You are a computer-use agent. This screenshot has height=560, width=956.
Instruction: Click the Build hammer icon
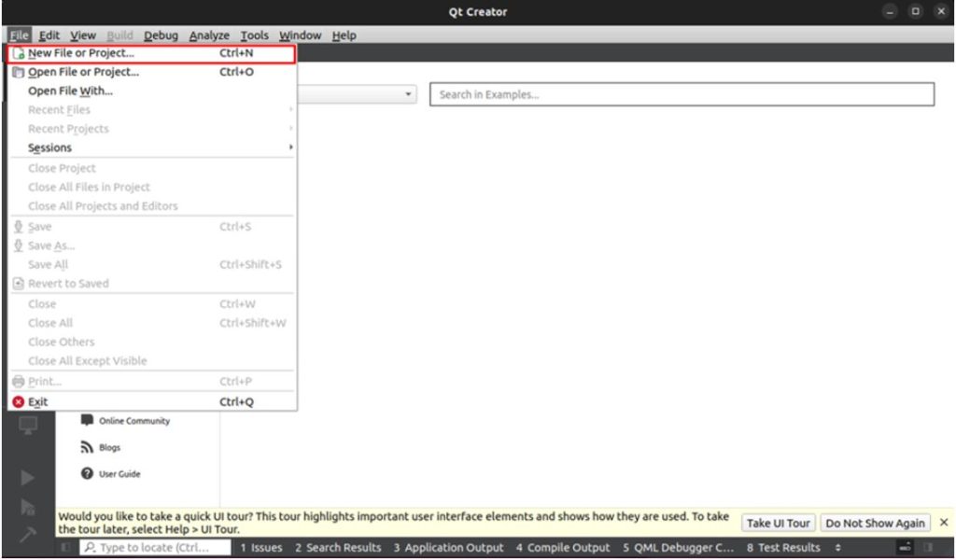click(28, 536)
